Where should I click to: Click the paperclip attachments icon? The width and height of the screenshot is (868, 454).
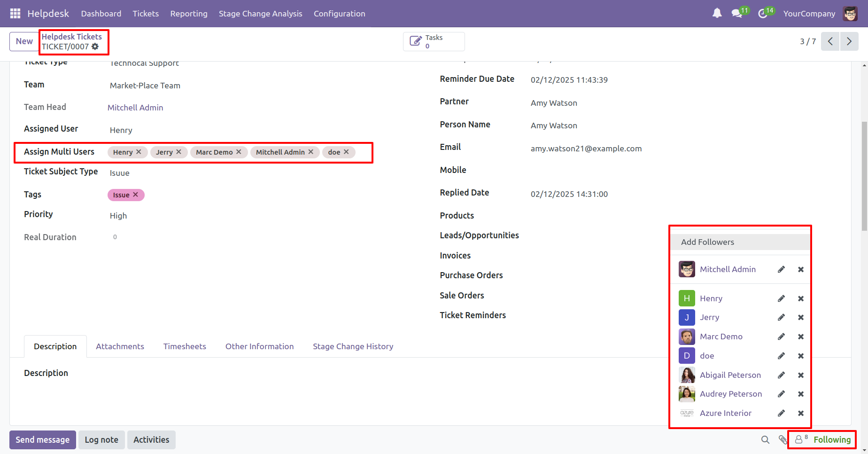(x=783, y=440)
